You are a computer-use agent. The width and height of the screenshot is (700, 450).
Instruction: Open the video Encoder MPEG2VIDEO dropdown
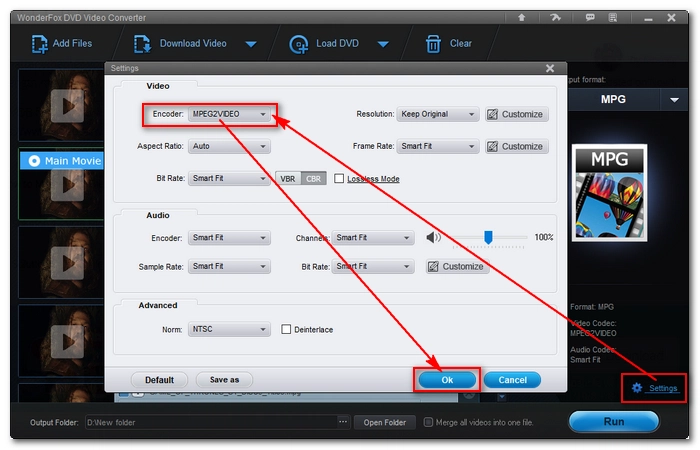point(229,114)
